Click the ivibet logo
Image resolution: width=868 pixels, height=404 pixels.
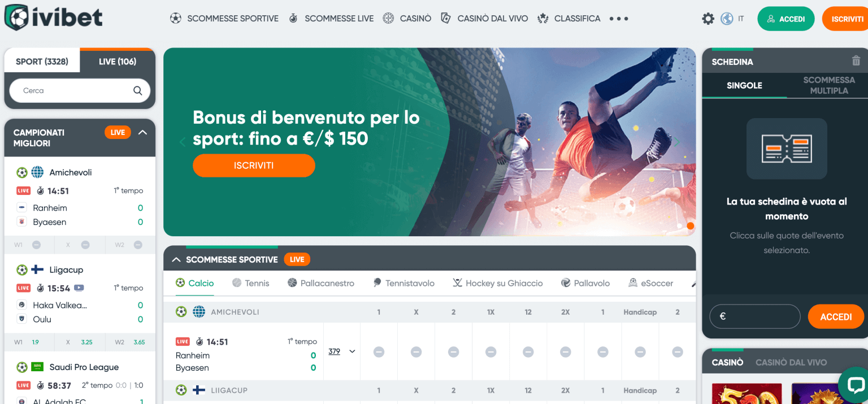click(x=54, y=18)
